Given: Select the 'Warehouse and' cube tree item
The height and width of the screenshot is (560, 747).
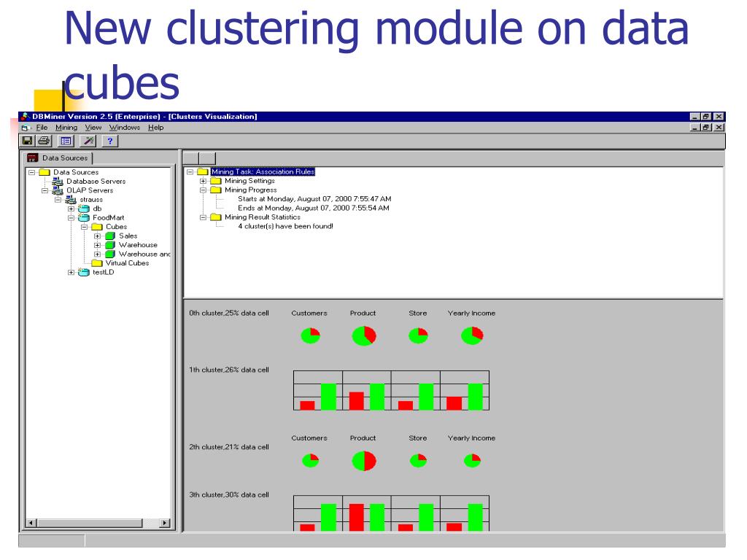Looking at the screenshot, I should (144, 254).
